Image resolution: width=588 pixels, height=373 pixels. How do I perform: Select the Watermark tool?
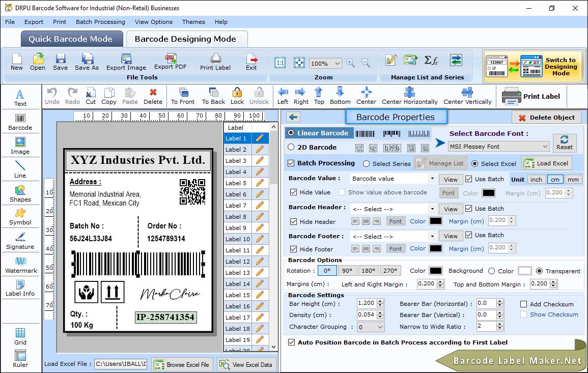(x=21, y=265)
